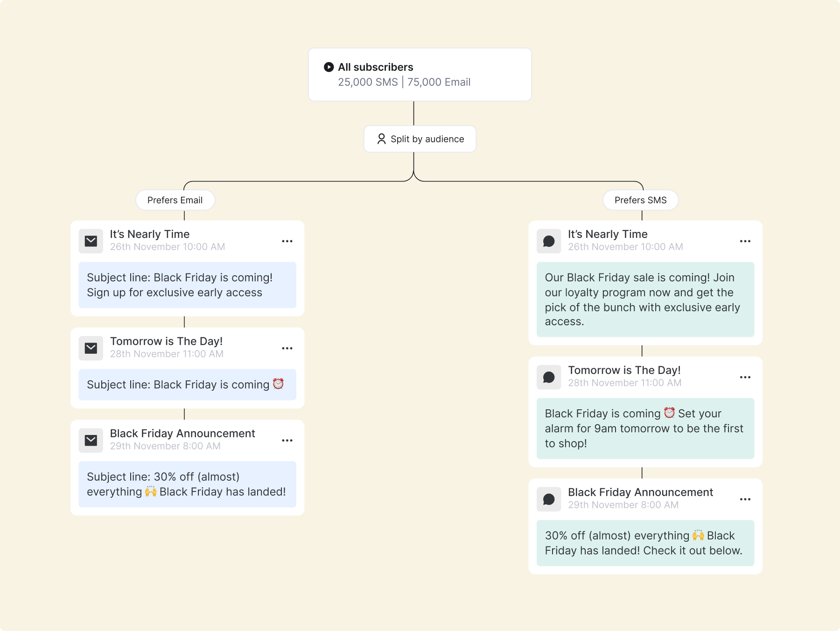Select the Prefers Email branch label
Screen dimensions: 840x631
(x=175, y=200)
